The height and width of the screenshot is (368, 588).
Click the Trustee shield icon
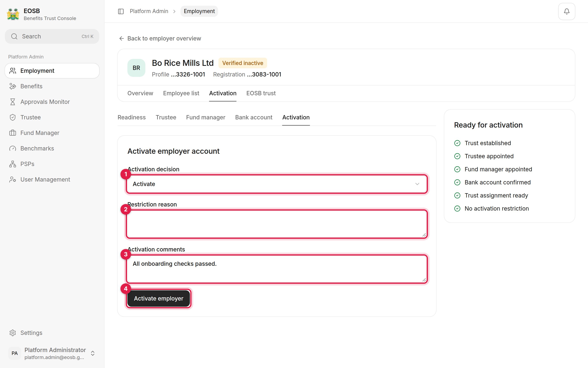[13, 117]
